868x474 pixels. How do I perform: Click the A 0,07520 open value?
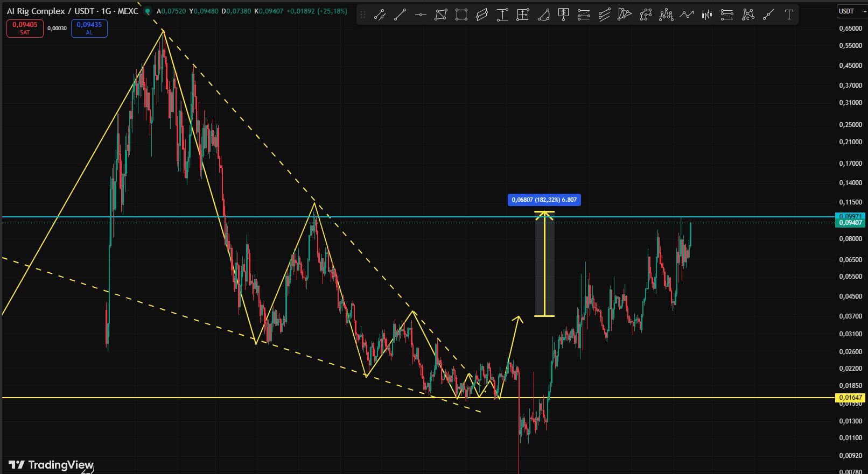pos(171,11)
